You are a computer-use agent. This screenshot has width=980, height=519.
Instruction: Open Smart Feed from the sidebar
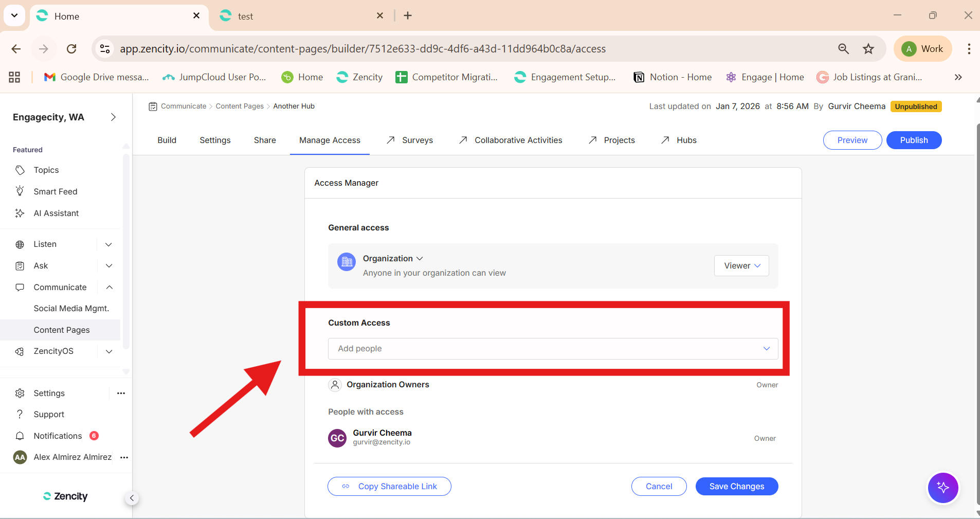(x=55, y=191)
